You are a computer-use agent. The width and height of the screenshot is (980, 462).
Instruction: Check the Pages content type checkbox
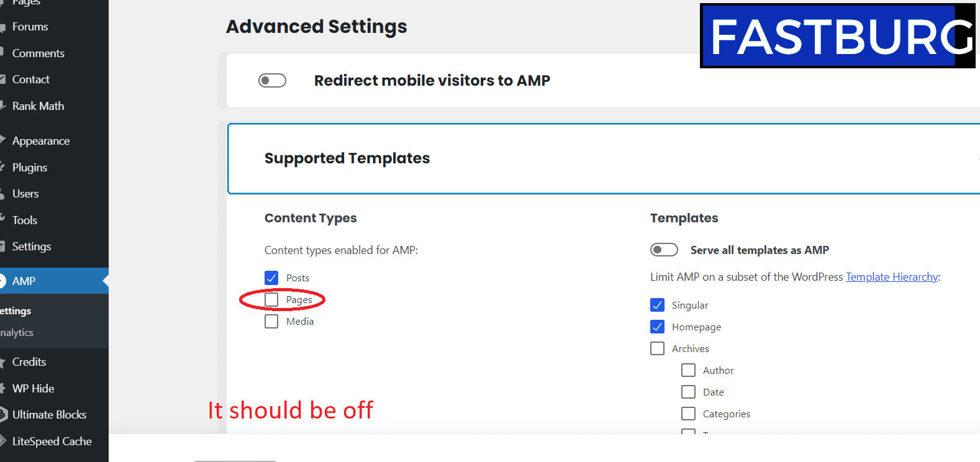coord(271,299)
